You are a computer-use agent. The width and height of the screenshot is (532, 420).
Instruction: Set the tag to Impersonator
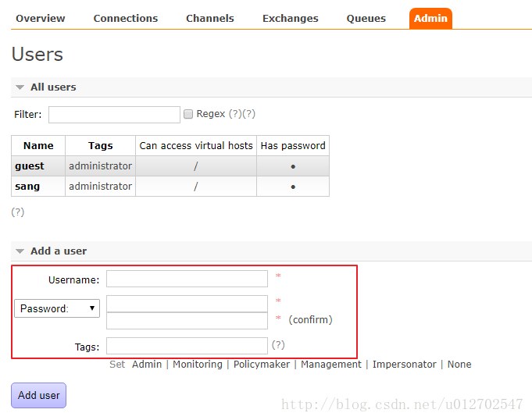point(404,365)
